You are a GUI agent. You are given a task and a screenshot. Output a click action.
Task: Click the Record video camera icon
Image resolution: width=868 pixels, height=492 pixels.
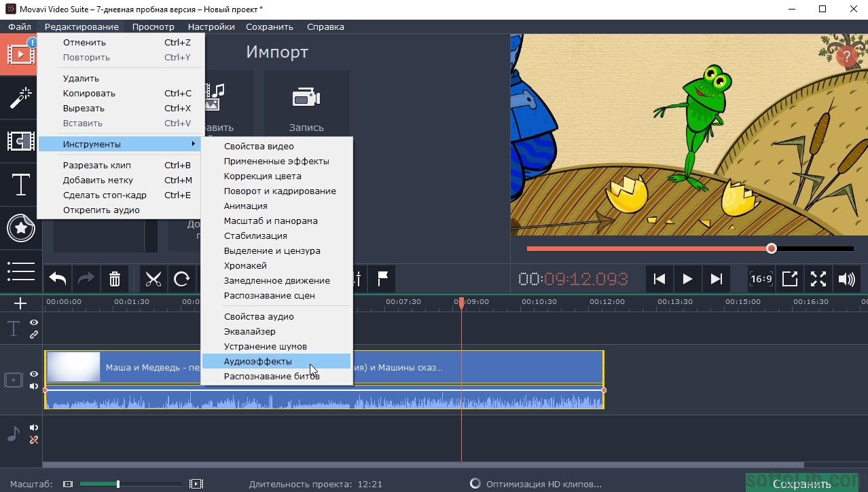click(x=306, y=98)
